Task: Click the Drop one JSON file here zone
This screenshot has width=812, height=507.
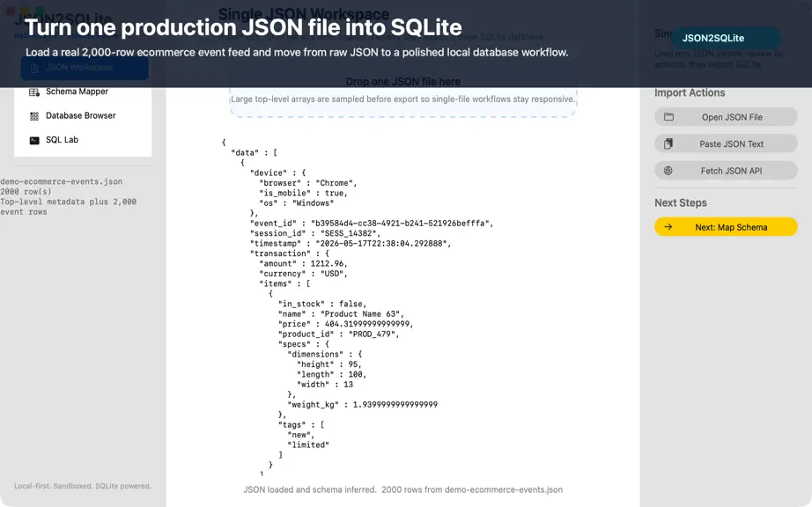Action: coord(402,91)
